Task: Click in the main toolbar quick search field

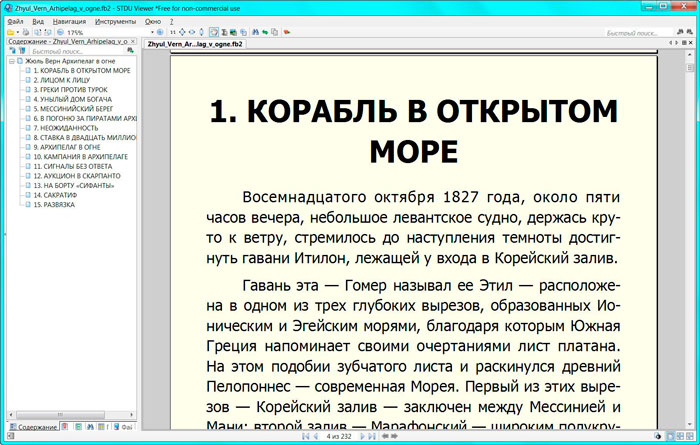Action: point(638,33)
